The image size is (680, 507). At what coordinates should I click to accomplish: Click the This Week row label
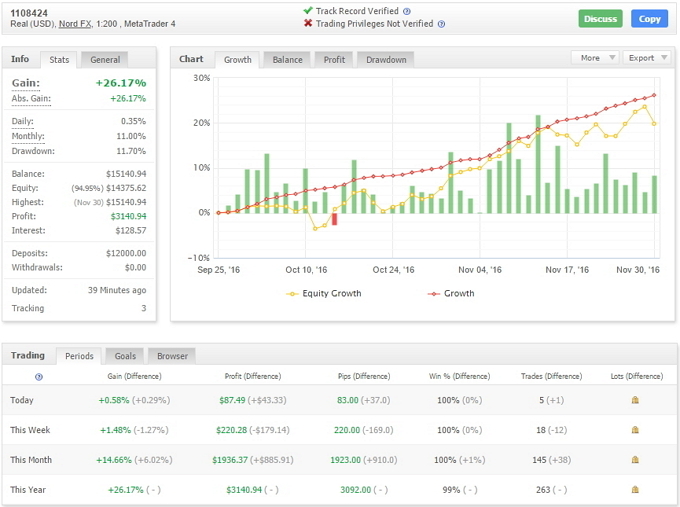(30, 430)
